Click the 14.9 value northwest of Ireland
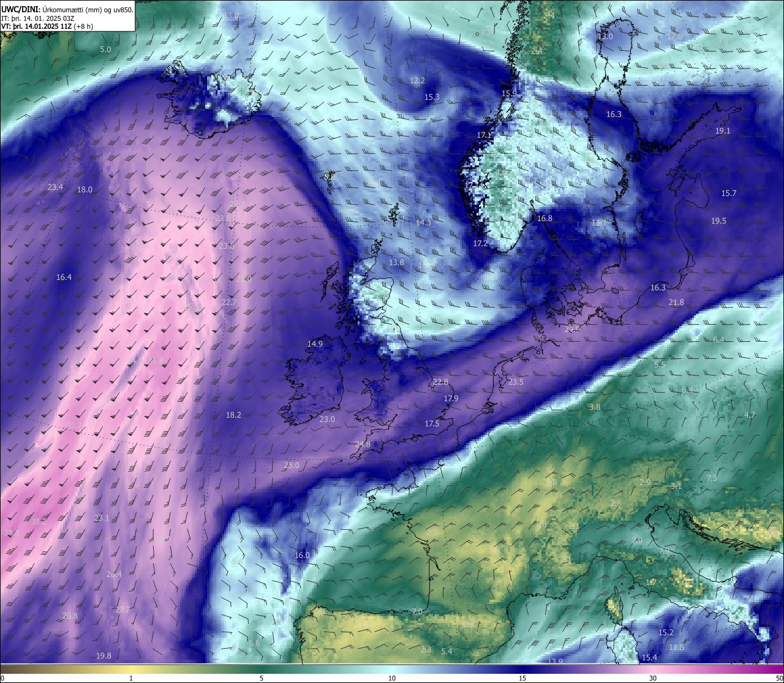 click(315, 344)
